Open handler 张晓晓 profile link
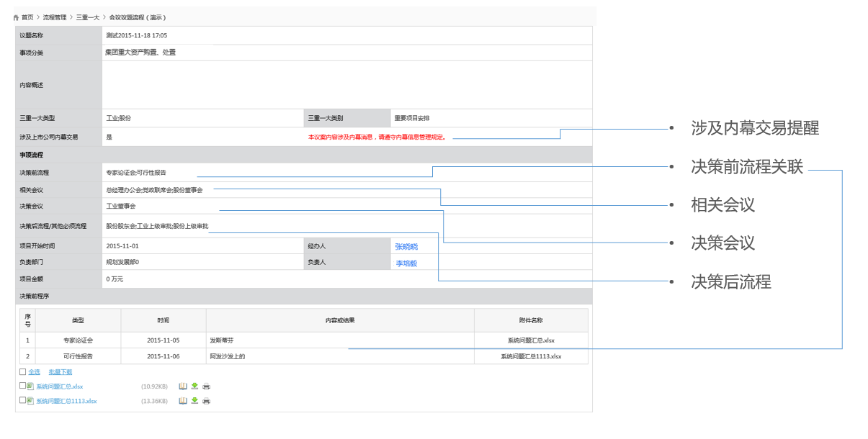This screenshot has height=439, width=868. (406, 247)
